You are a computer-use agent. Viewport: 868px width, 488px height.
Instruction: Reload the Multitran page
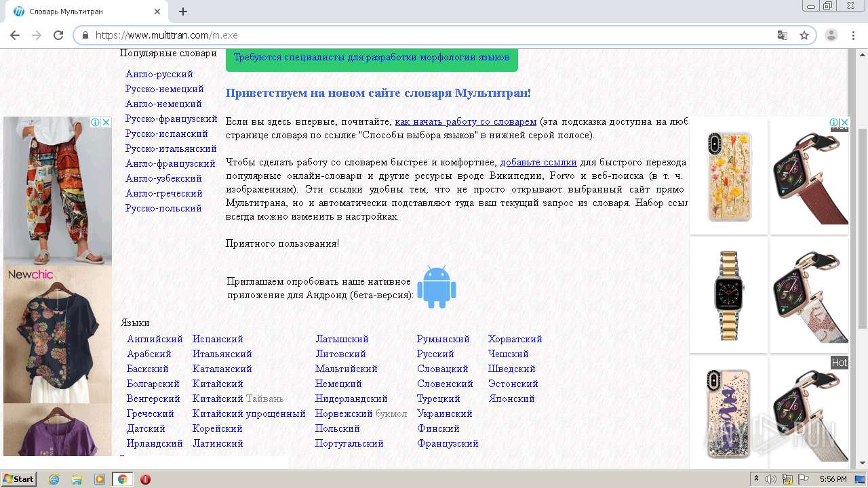(58, 35)
